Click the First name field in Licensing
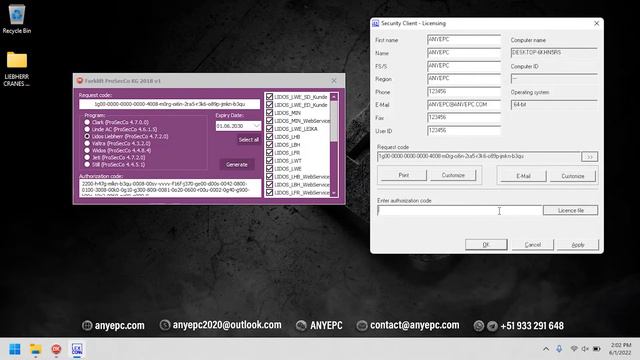 pos(464,40)
